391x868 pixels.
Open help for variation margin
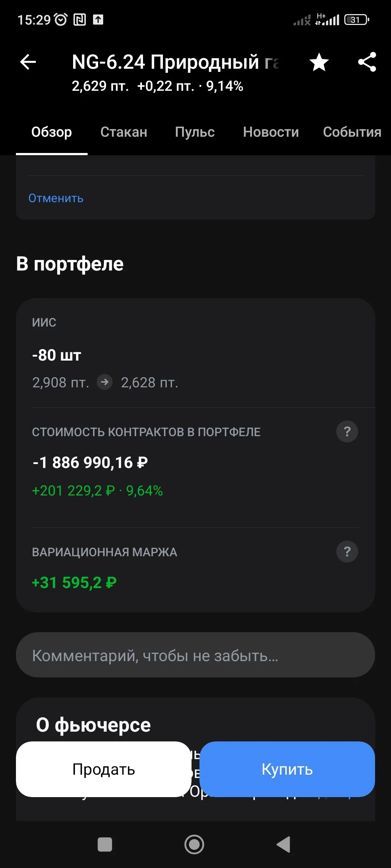347,552
